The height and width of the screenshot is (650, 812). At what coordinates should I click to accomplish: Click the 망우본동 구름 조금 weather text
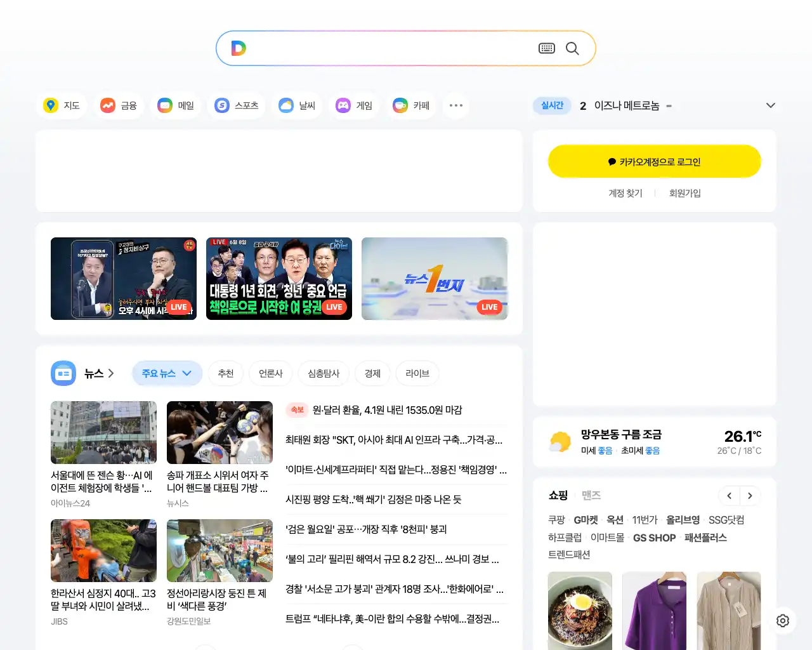click(621, 435)
